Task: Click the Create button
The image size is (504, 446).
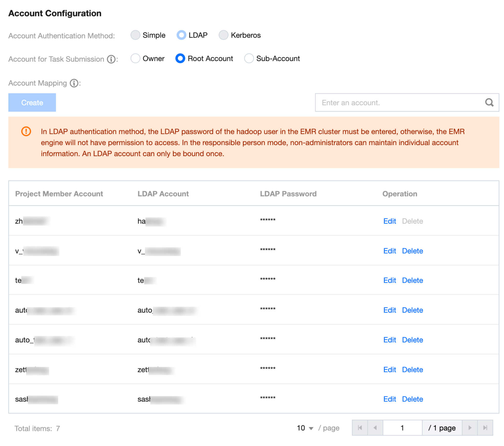Action: pyautogui.click(x=32, y=102)
